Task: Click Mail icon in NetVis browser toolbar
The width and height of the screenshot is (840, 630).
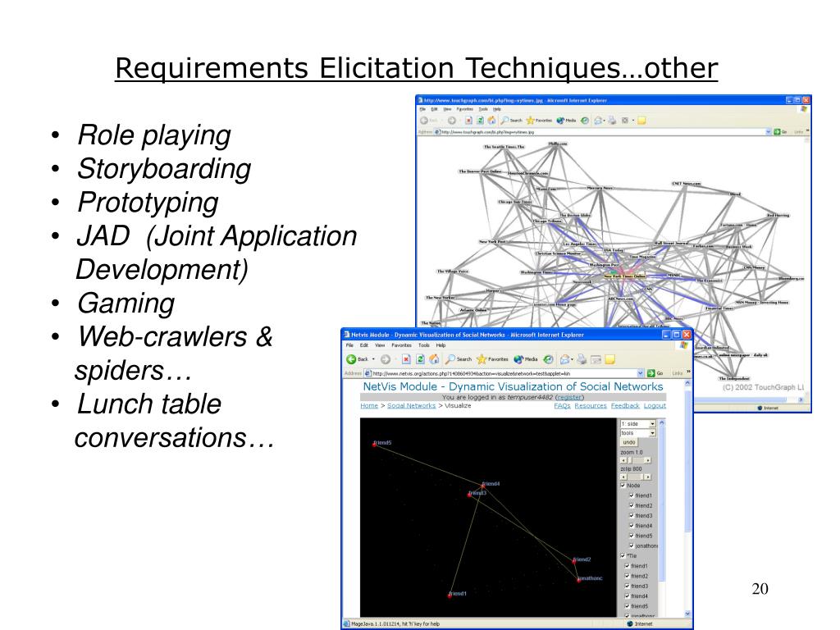Action: pos(564,359)
